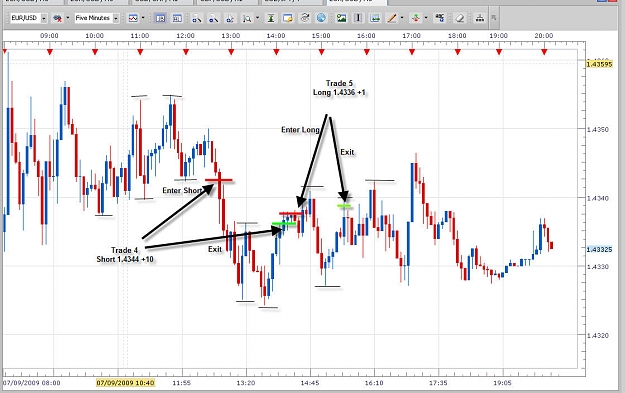Open the Five Minutes timeframe combo box

click(x=97, y=18)
